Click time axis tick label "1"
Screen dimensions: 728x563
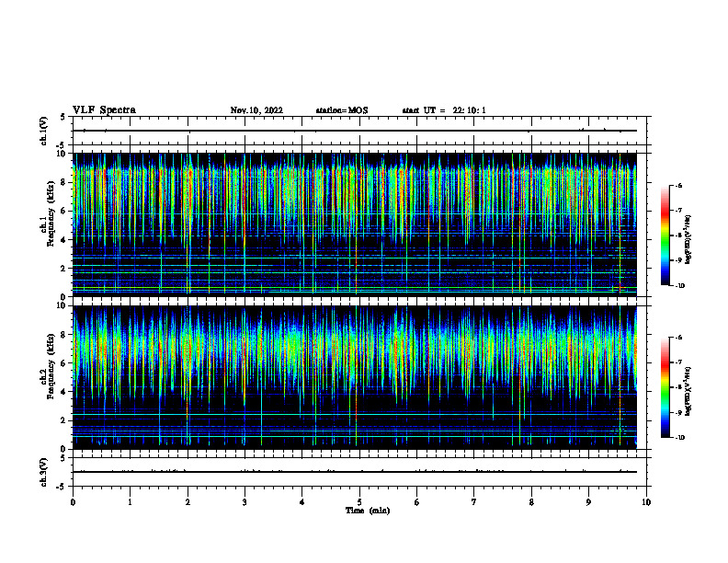pyautogui.click(x=130, y=502)
